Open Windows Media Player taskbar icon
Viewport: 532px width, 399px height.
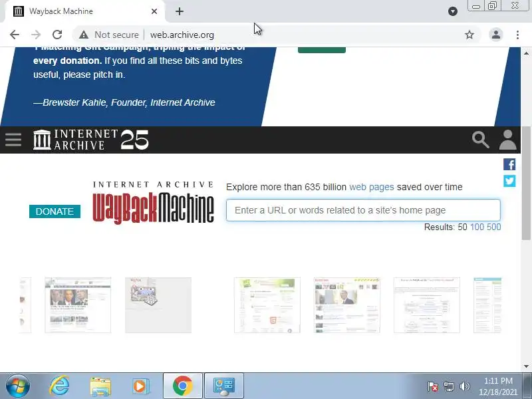coord(140,386)
